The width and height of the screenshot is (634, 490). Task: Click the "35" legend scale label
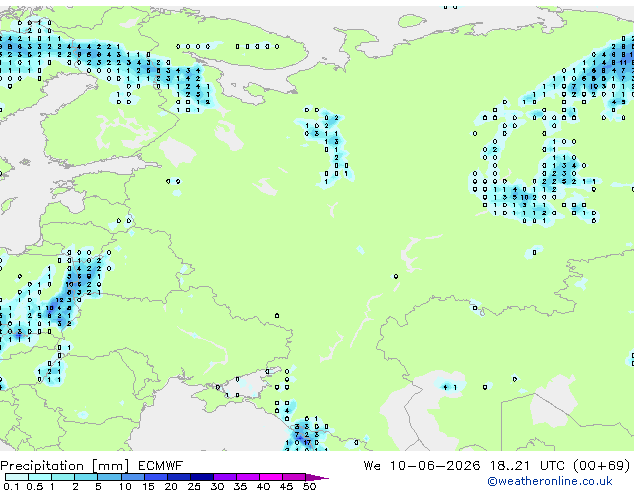[240, 486]
